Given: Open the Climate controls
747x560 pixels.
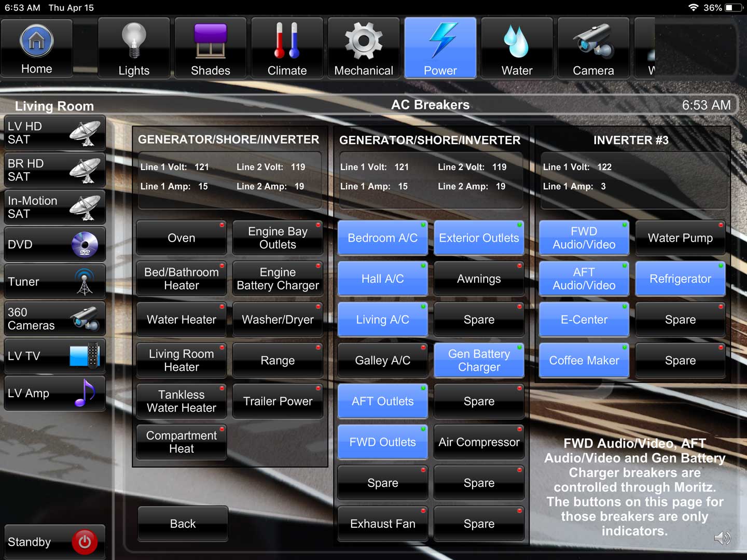Looking at the screenshot, I should 287,48.
